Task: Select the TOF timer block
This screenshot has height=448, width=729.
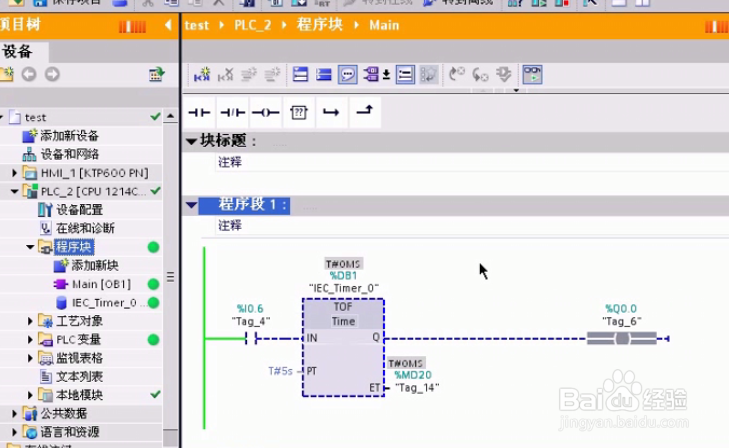Action: click(343, 348)
